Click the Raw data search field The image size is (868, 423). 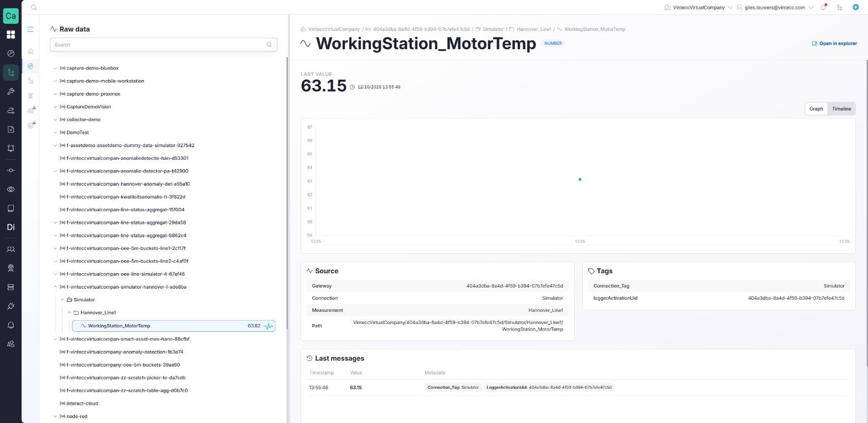(163, 45)
